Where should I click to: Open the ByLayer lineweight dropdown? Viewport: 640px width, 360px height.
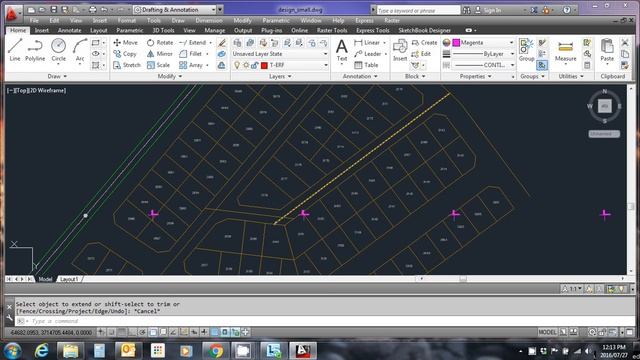pyautogui.click(x=483, y=54)
